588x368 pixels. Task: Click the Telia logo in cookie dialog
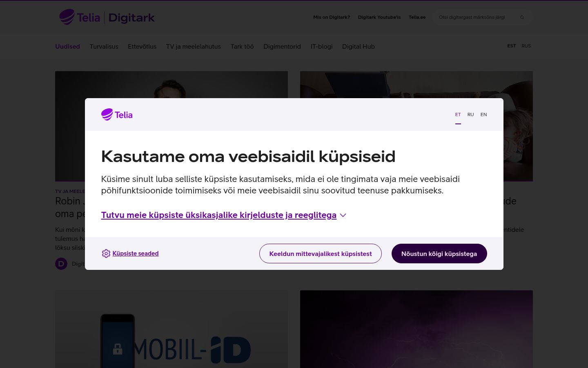point(117,114)
